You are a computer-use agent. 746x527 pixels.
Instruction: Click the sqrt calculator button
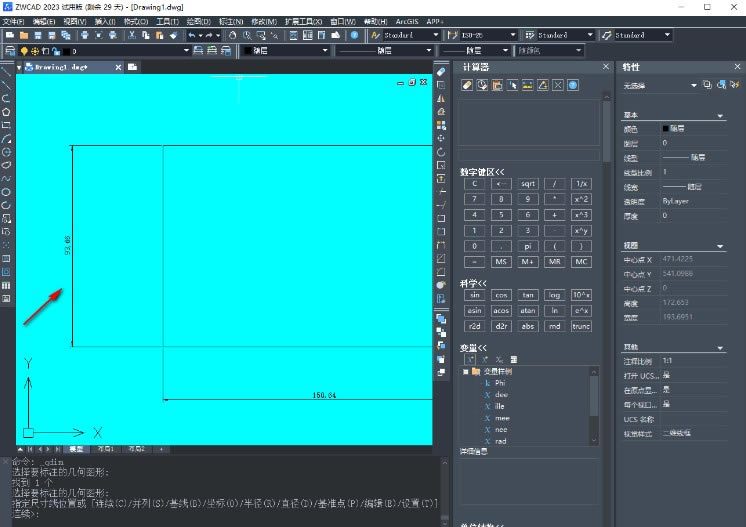click(x=528, y=184)
